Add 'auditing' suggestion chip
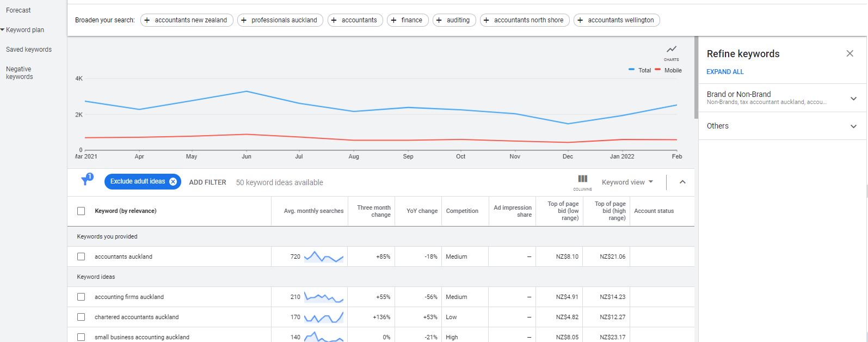This screenshot has height=342, width=868. click(x=454, y=20)
